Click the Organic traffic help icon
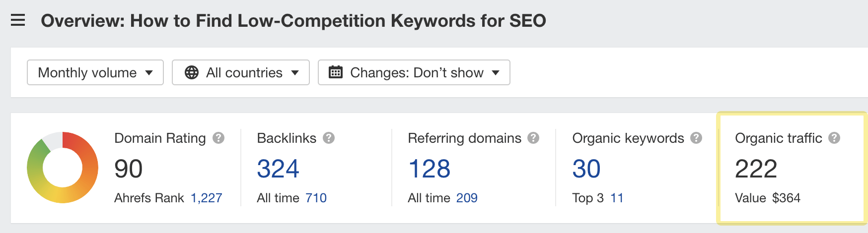The width and height of the screenshot is (868, 233). click(834, 138)
